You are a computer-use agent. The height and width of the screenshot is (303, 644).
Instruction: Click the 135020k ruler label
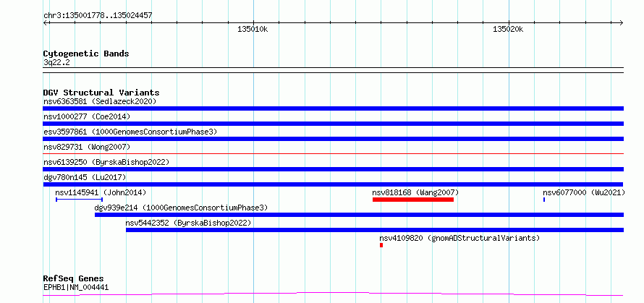click(509, 29)
